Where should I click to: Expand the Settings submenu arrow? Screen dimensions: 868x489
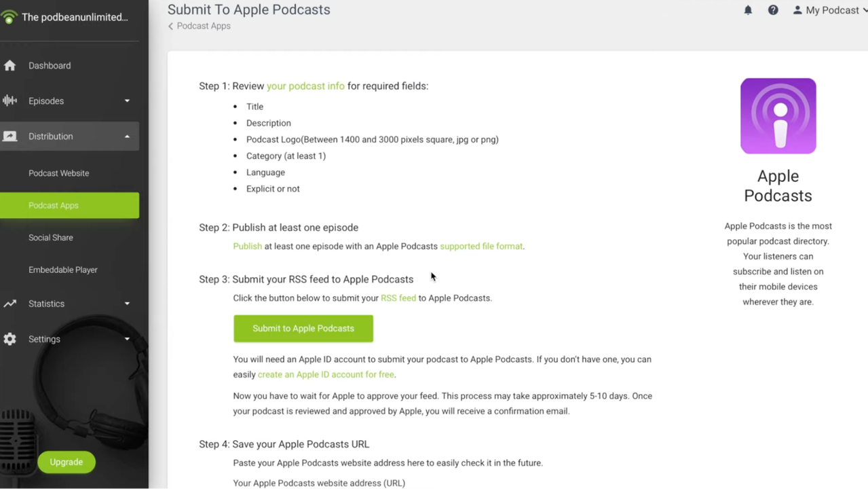[x=127, y=339]
